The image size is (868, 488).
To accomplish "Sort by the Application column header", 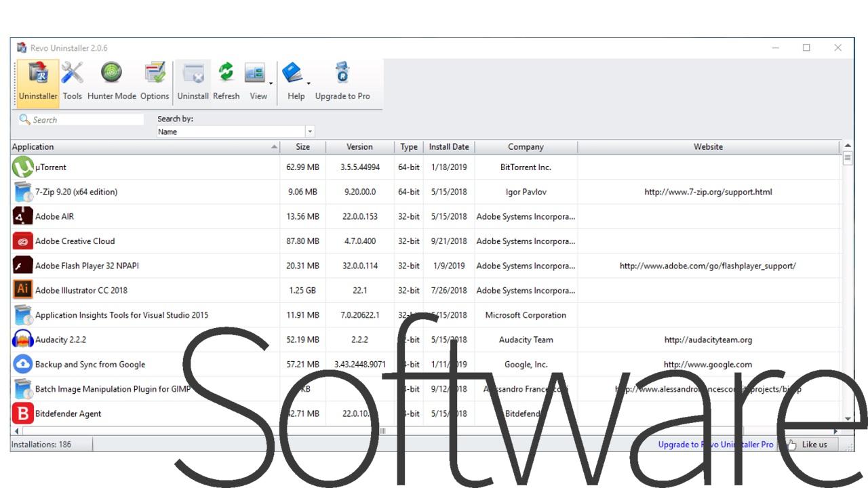I will point(145,147).
